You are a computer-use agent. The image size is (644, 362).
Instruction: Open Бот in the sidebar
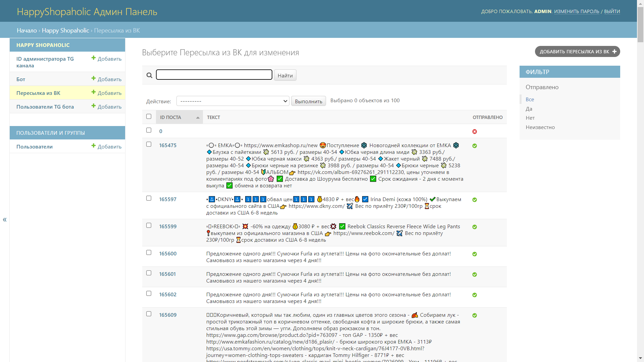(21, 79)
